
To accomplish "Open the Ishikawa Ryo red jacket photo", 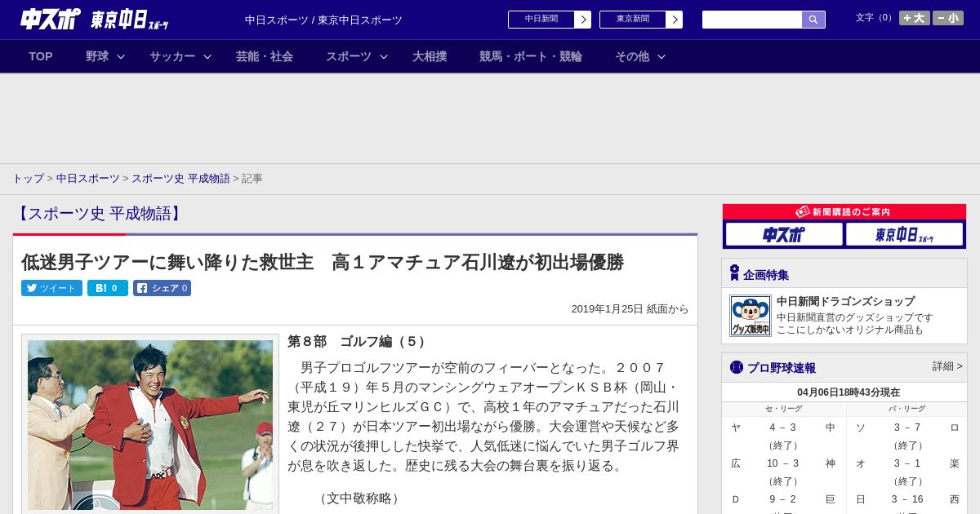I will click(x=150, y=424).
